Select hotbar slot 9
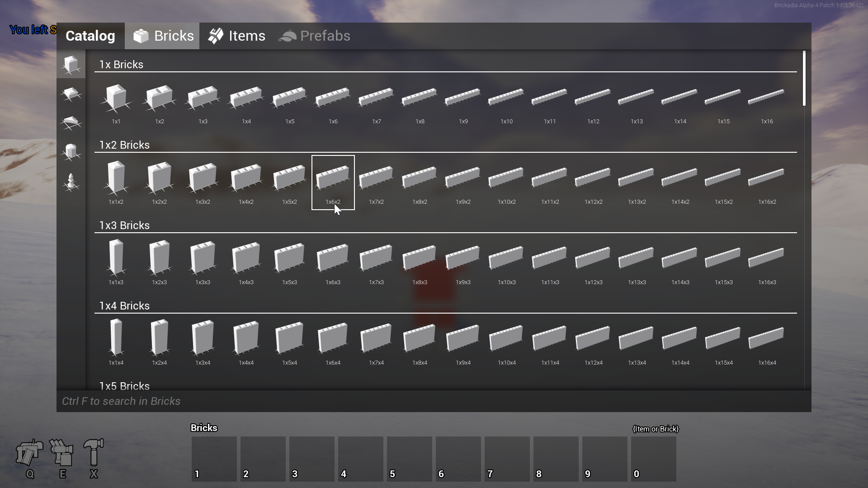 pos(605,459)
